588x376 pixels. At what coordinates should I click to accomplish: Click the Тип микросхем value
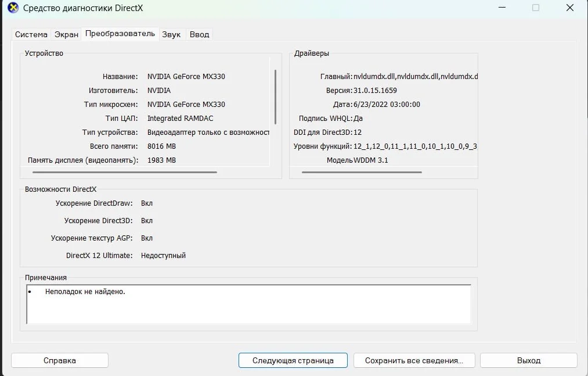[x=186, y=104]
